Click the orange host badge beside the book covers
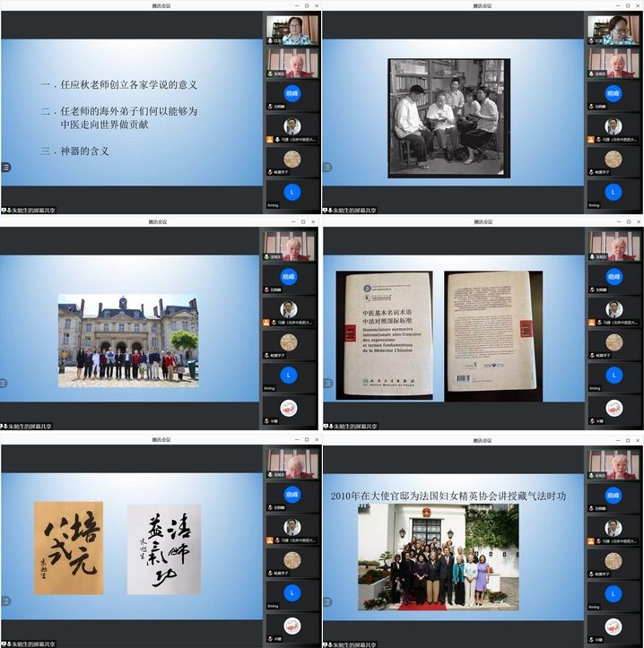 [x=590, y=322]
